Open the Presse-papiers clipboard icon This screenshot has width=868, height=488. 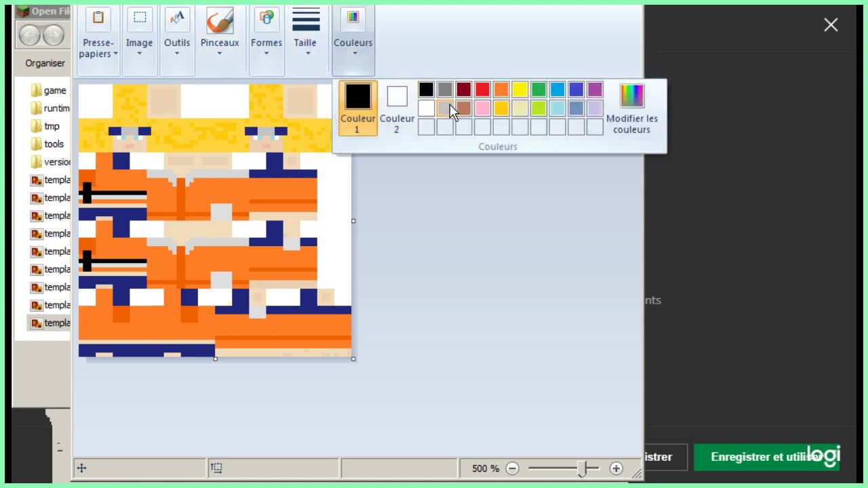pos(98,19)
